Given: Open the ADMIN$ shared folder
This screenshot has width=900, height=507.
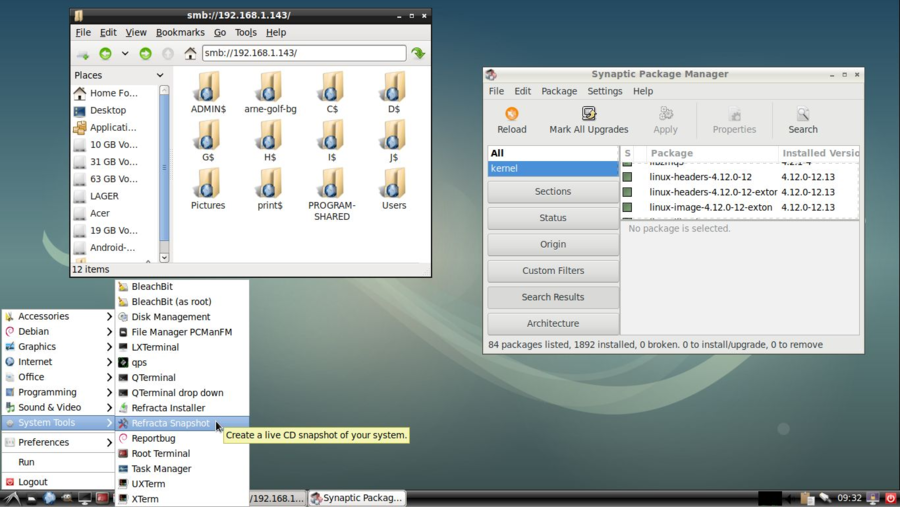Looking at the screenshot, I should pyautogui.click(x=208, y=92).
